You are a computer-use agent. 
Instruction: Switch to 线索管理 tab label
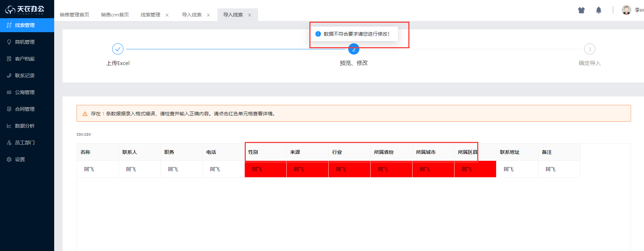(x=151, y=15)
